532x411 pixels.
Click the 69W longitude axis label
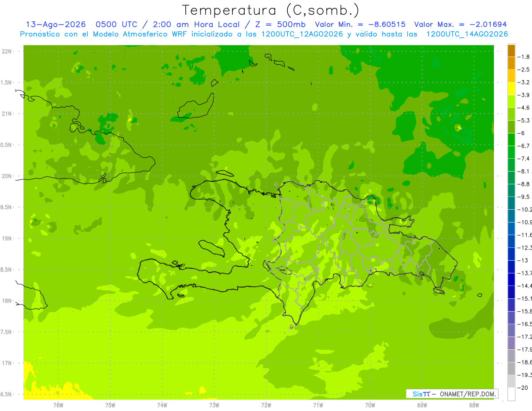[422, 405]
